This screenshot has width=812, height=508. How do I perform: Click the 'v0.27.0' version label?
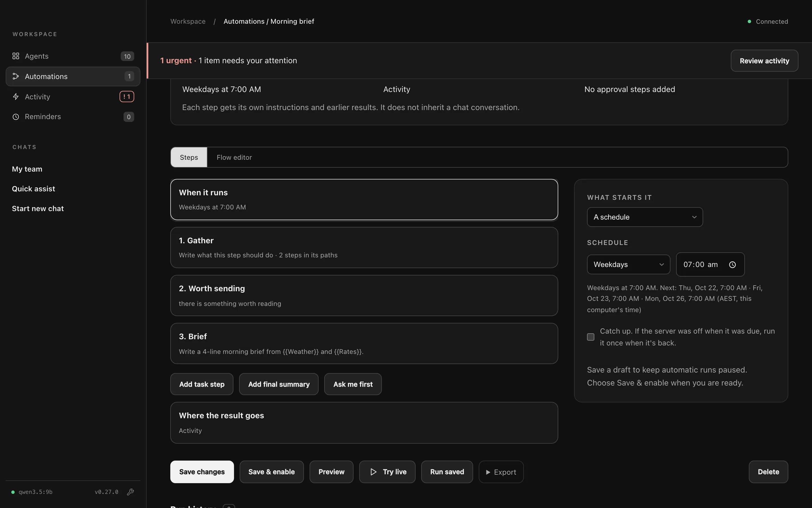coord(106,492)
